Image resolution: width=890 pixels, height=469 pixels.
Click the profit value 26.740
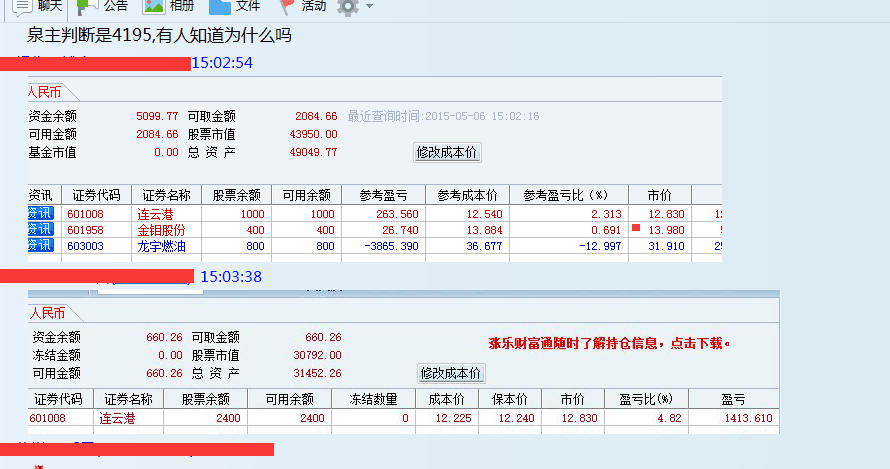[x=400, y=230]
